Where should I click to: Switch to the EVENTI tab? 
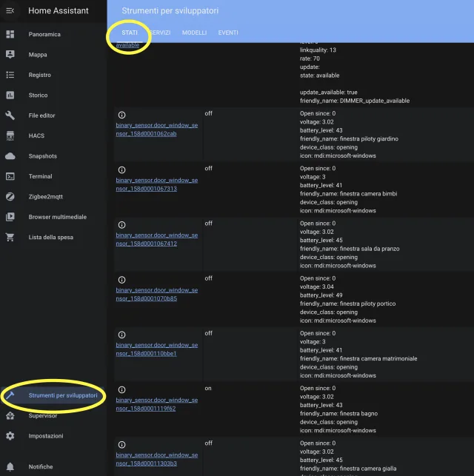pyautogui.click(x=228, y=33)
